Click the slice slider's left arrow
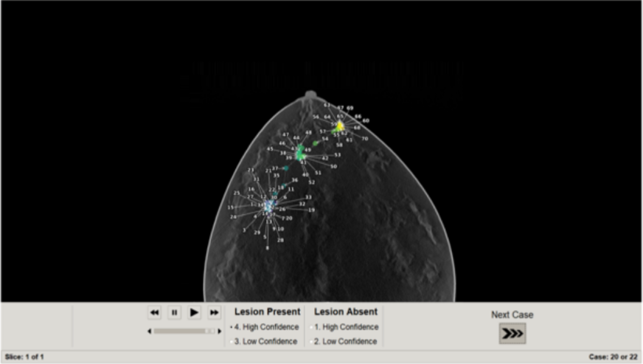Image resolution: width=643 pixels, height=364 pixels. [149, 331]
